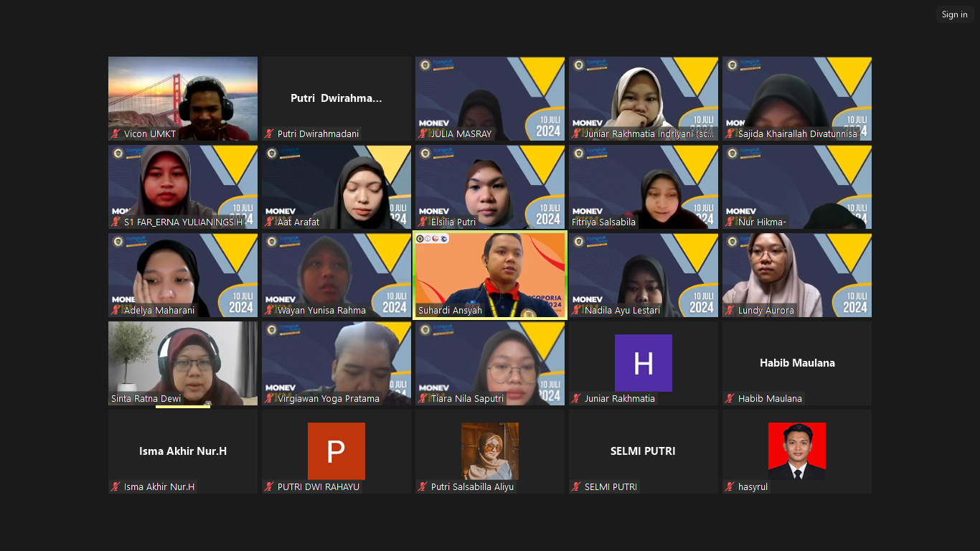980x551 pixels.
Task: Click Nadila Ayu Lestari's muted mic icon
Action: tap(576, 311)
